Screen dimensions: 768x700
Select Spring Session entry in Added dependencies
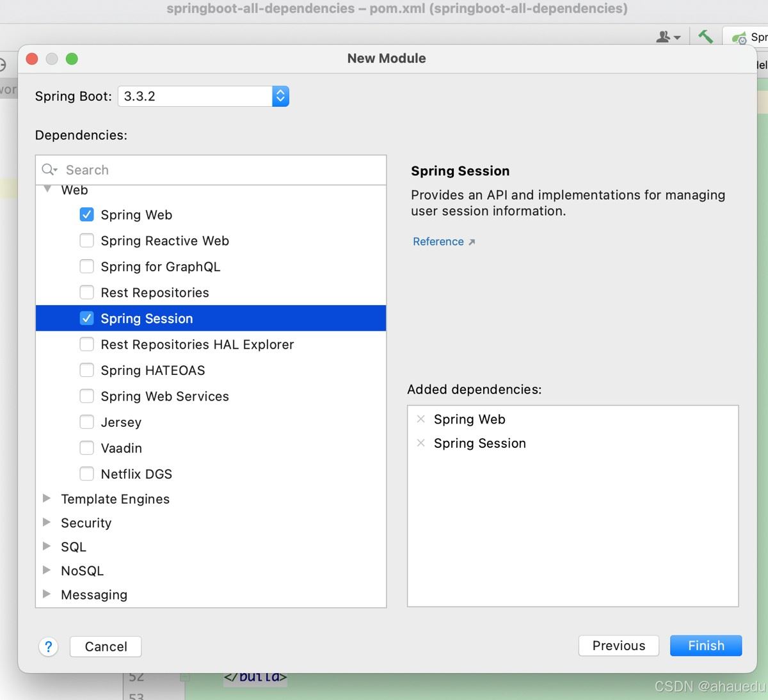[479, 443]
